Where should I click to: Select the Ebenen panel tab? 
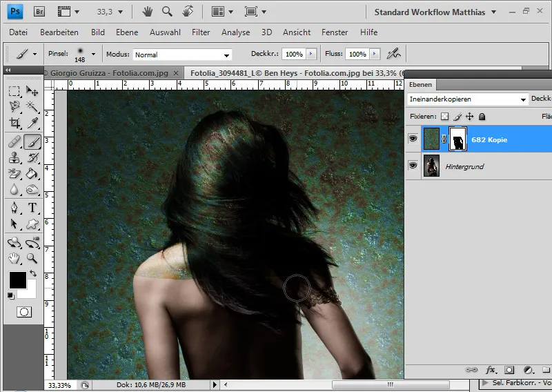[420, 84]
